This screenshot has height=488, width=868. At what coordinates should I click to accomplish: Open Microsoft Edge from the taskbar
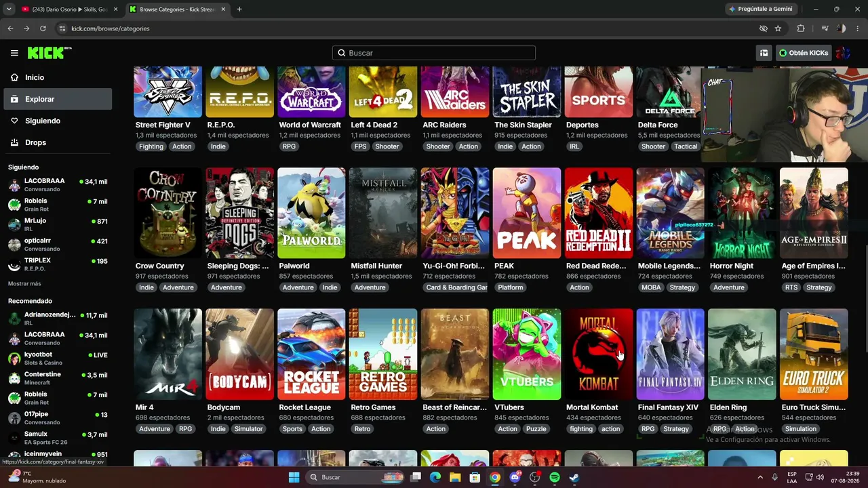(435, 477)
